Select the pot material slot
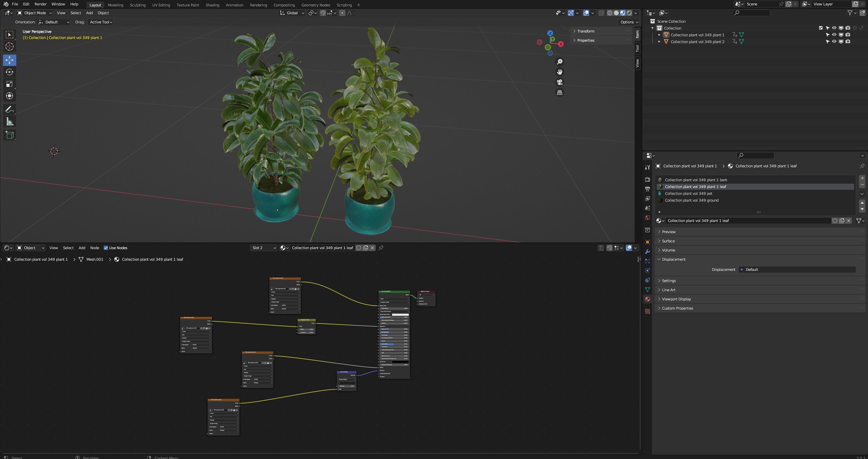This screenshot has width=868, height=459. (x=755, y=194)
